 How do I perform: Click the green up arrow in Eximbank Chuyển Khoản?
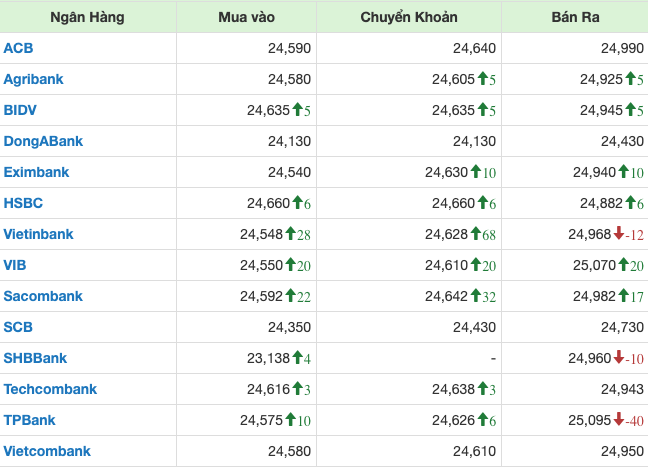coord(476,172)
